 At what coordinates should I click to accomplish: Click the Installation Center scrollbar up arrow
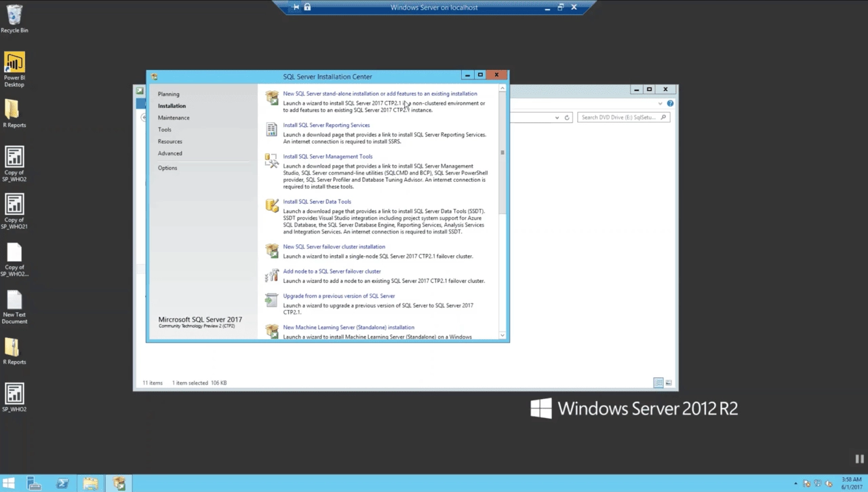pos(502,88)
